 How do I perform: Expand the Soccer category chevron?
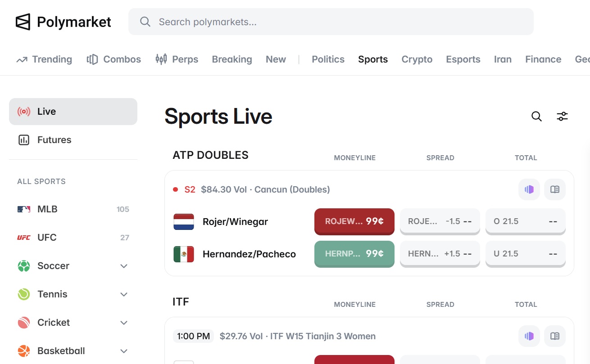click(x=124, y=266)
